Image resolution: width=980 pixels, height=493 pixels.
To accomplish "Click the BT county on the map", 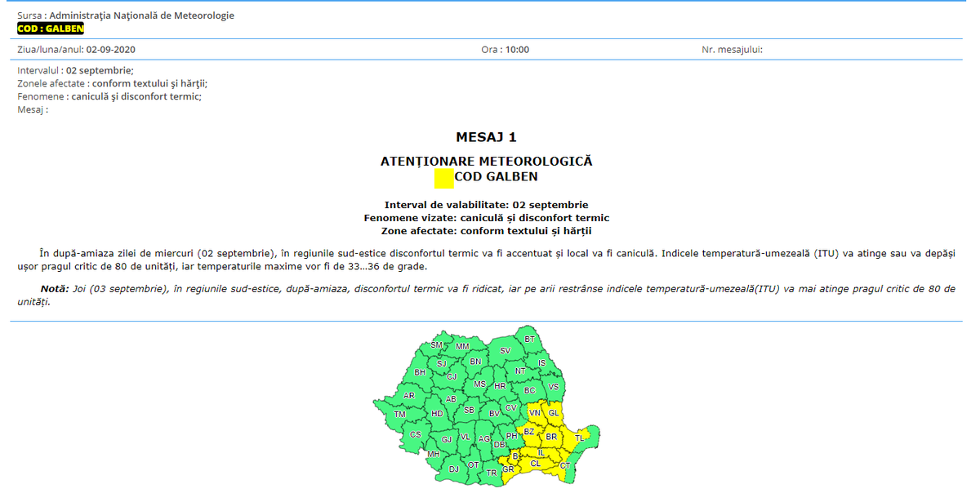I will tap(529, 340).
